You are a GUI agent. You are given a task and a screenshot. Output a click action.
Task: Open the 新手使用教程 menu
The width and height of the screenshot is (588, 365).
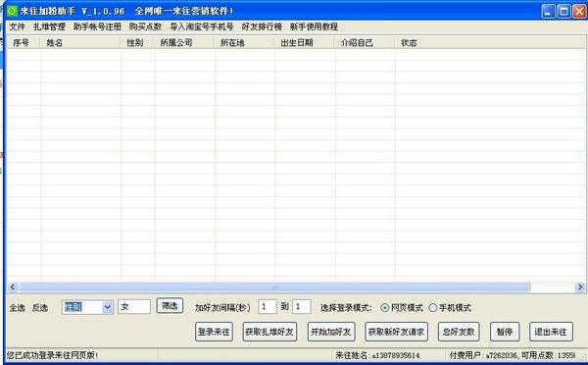click(x=314, y=26)
